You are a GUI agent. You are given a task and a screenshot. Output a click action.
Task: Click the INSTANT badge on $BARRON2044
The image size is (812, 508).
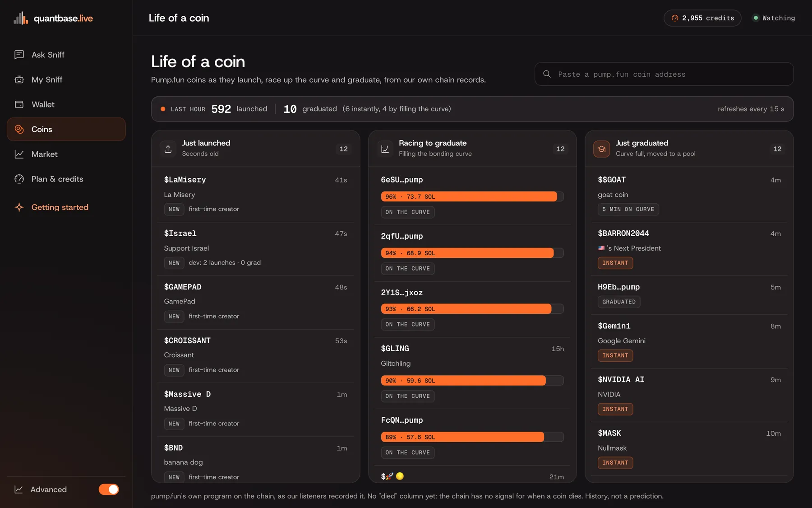[x=615, y=263]
